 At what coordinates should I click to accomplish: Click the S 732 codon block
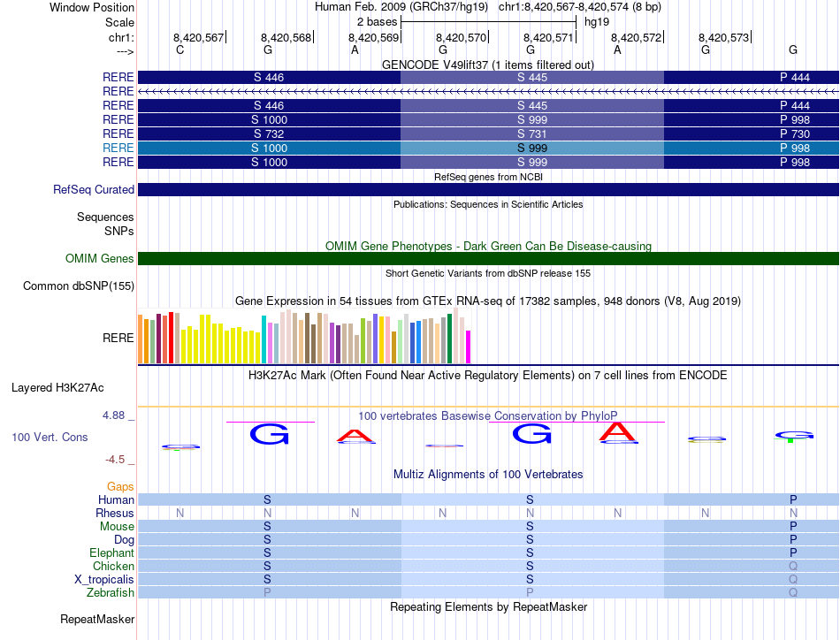tap(269, 133)
